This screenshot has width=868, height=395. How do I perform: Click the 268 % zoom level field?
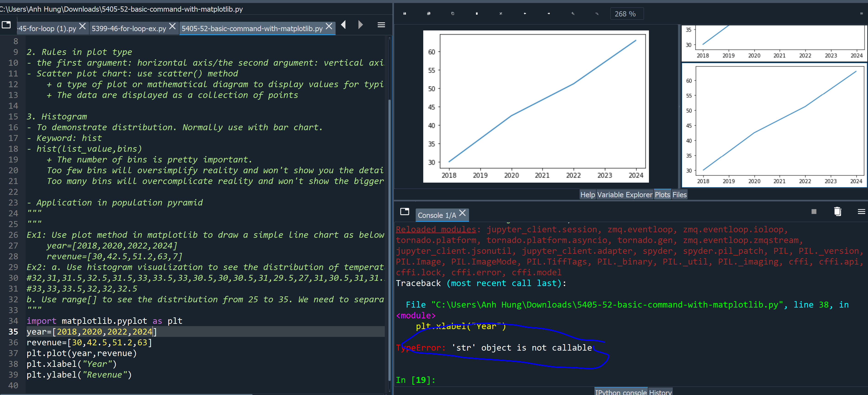click(x=627, y=14)
